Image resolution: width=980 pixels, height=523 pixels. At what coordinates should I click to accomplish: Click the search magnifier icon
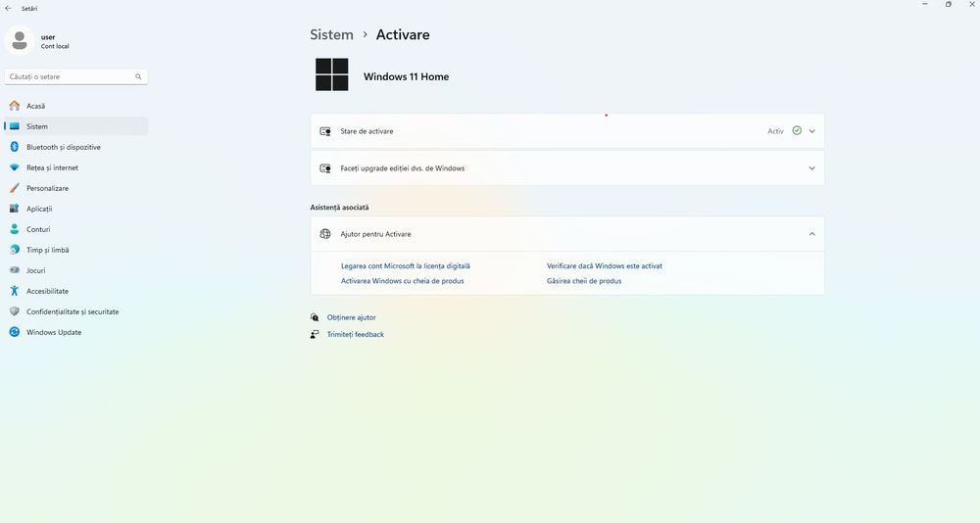pos(138,76)
